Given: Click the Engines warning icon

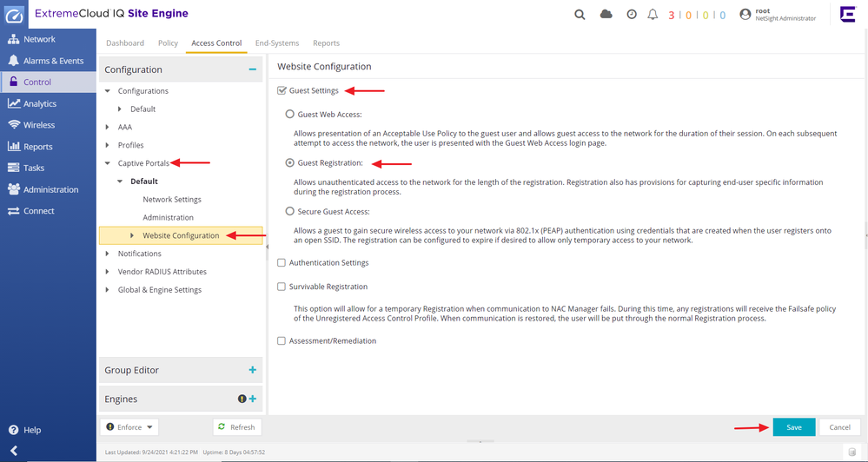Looking at the screenshot, I should (242, 399).
